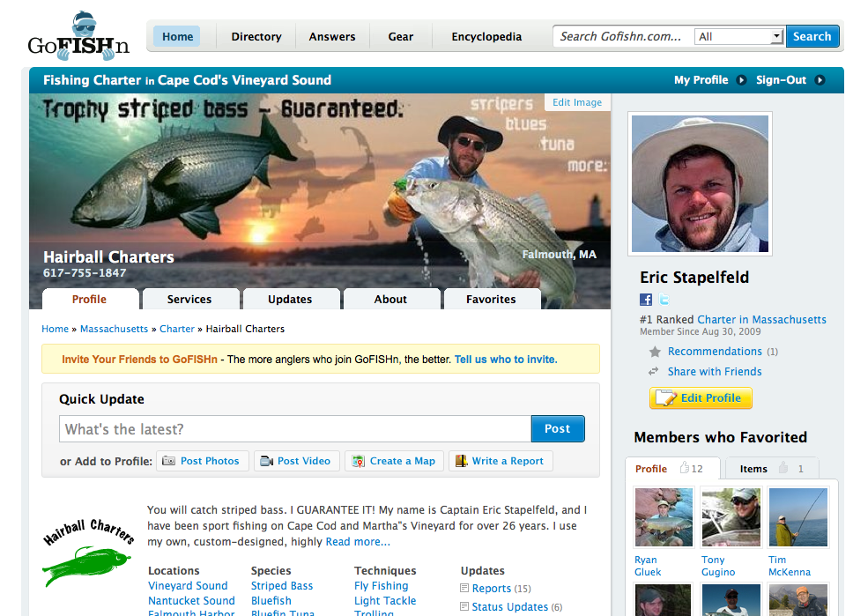Screen dimensions: 853x616
Task: Open Ryan Gluek's member thumbnail
Action: tap(664, 517)
